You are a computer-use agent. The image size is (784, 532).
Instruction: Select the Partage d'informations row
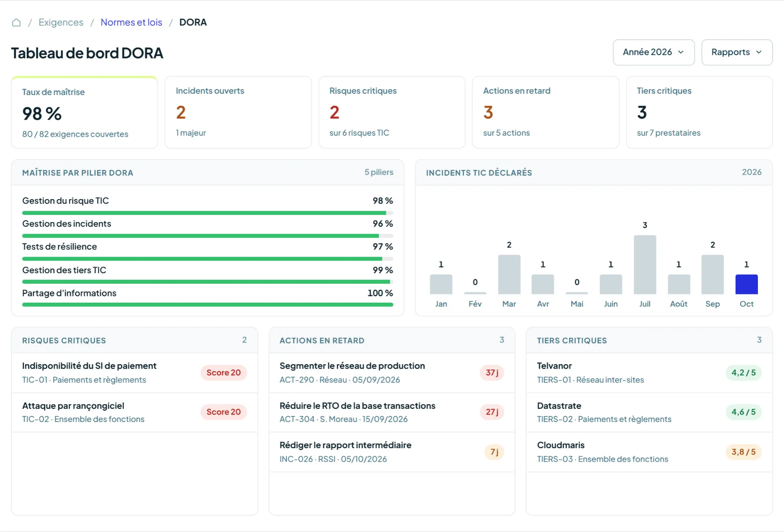pyautogui.click(x=207, y=298)
